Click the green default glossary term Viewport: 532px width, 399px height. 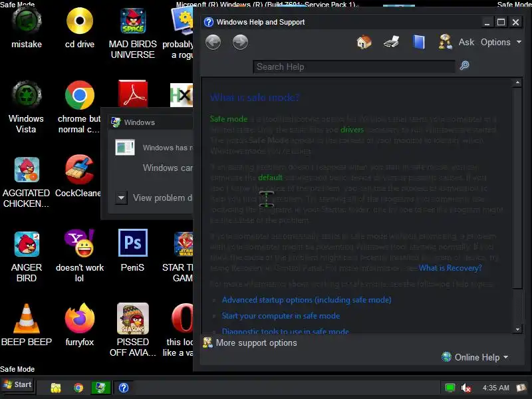point(270,178)
